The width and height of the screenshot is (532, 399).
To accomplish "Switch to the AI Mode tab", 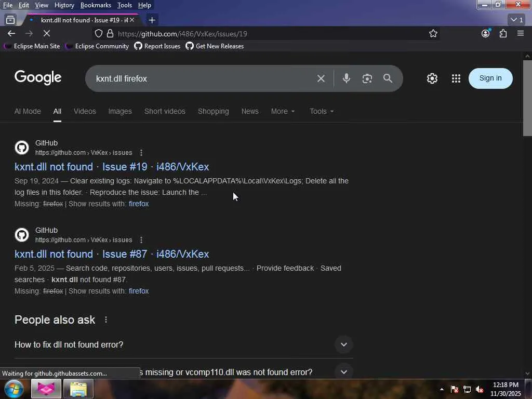I will [28, 111].
